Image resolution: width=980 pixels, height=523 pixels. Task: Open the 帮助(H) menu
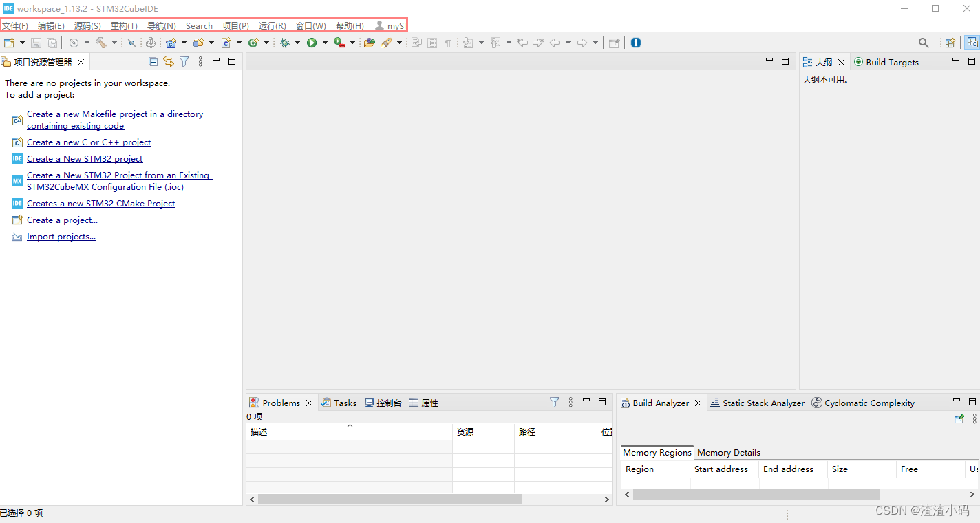click(x=350, y=25)
